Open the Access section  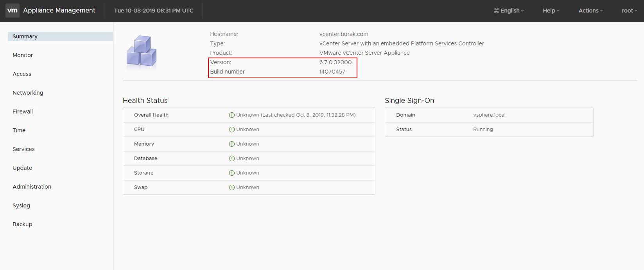pos(22,74)
